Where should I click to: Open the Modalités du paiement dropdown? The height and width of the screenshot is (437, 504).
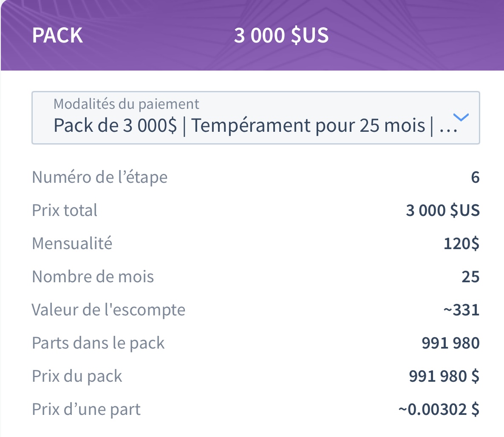point(255,118)
